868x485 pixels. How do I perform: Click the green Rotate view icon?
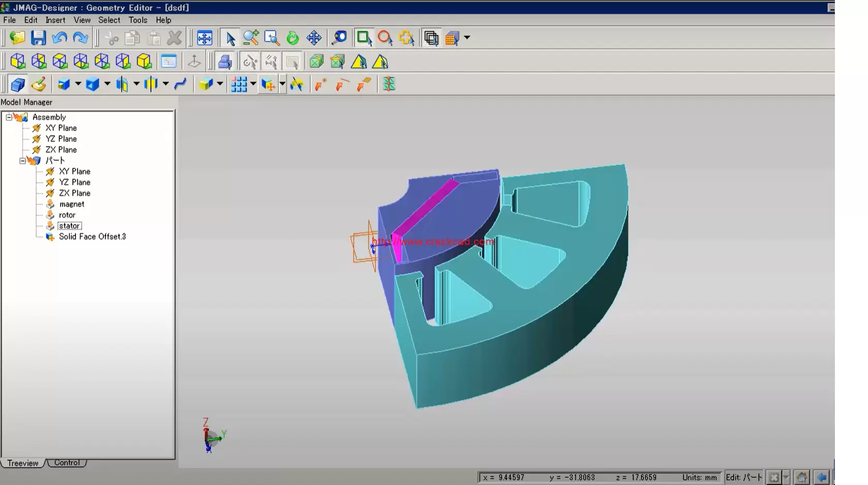click(x=293, y=38)
